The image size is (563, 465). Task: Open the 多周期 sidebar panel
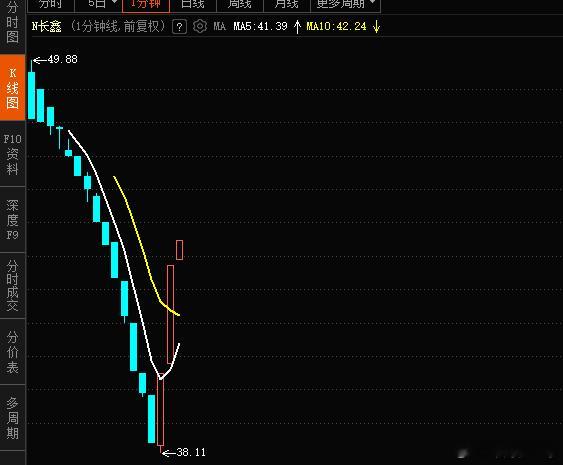(13, 418)
